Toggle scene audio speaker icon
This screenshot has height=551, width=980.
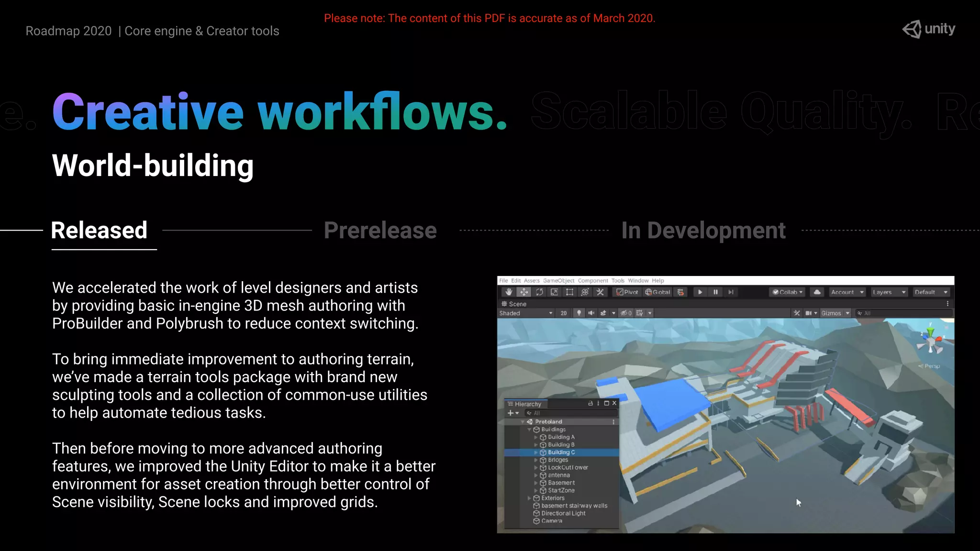click(x=591, y=313)
